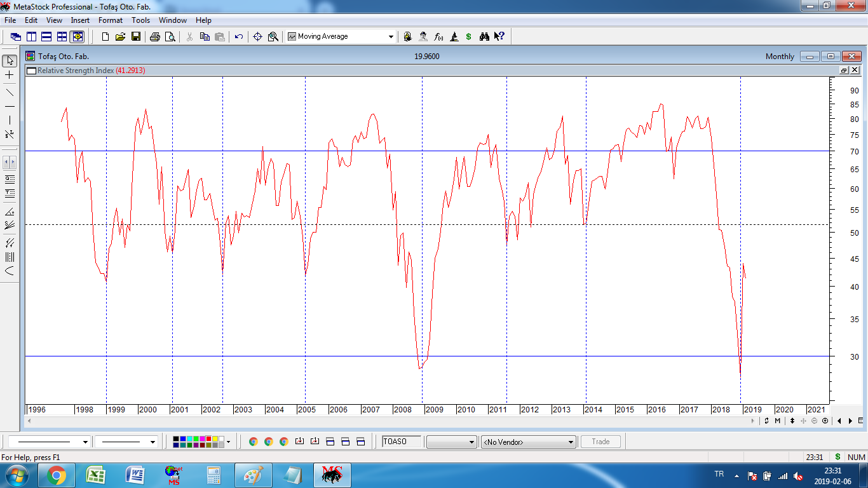The height and width of the screenshot is (488, 868).
Task: Open Excel from the taskbar
Action: click(x=95, y=475)
